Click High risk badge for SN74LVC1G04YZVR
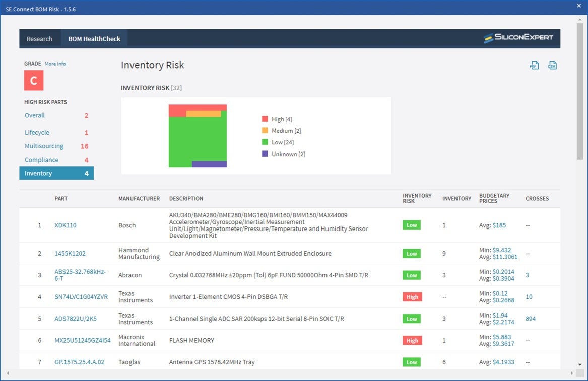This screenshot has width=588, height=381. tap(412, 297)
